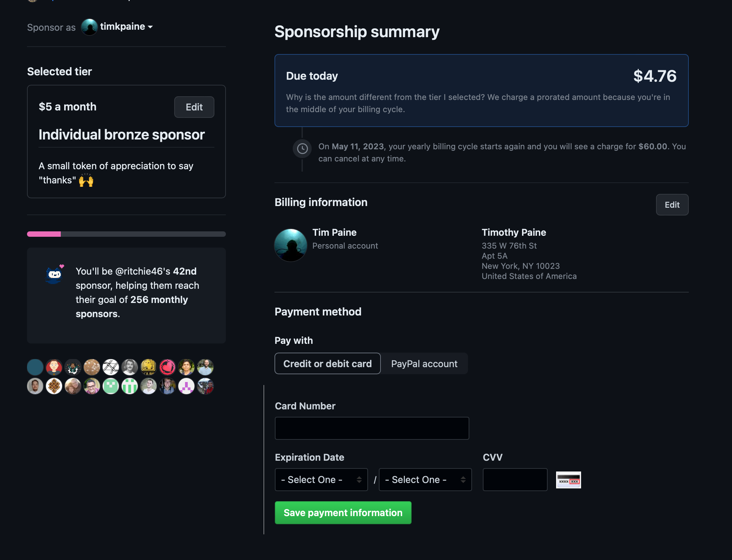Click the pink sponsor goal progress bar

[x=126, y=234]
